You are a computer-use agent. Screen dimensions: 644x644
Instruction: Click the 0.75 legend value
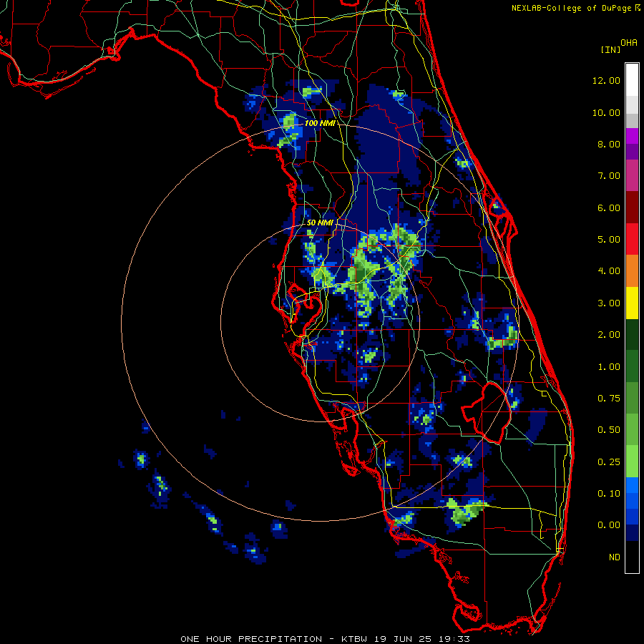coord(609,399)
